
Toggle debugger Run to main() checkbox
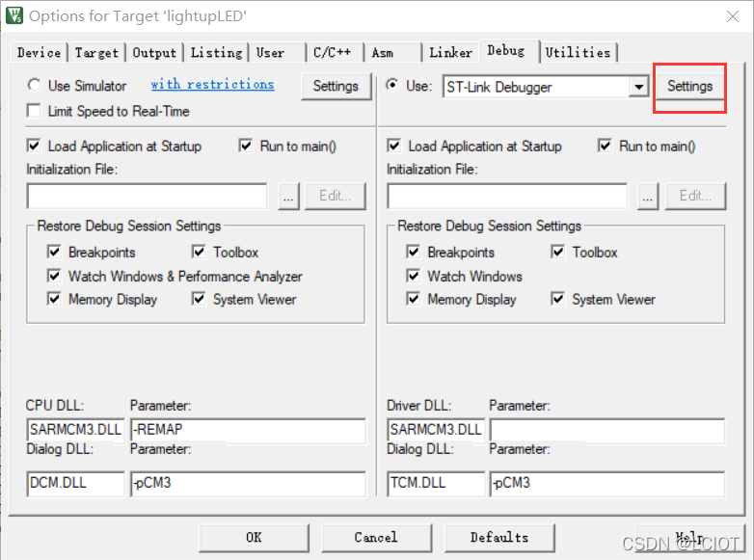[x=605, y=146]
